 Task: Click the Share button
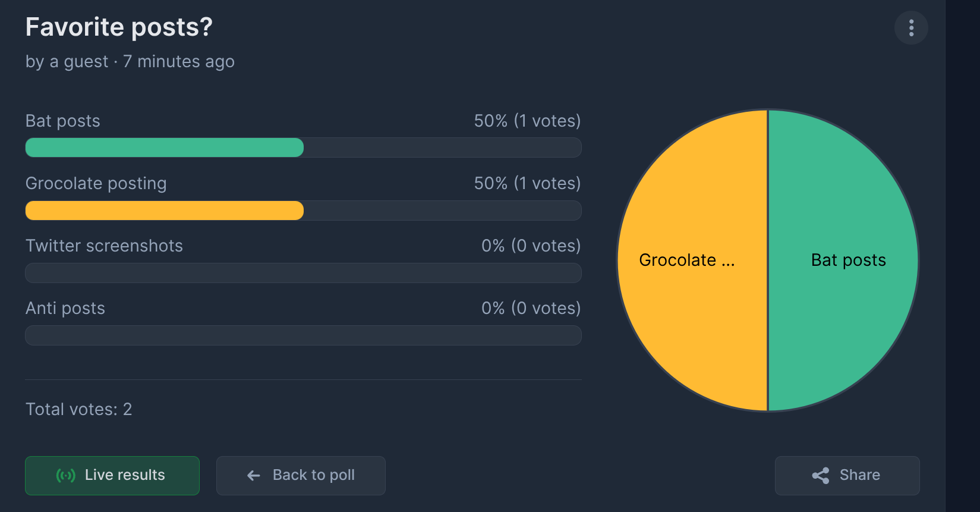tap(847, 475)
